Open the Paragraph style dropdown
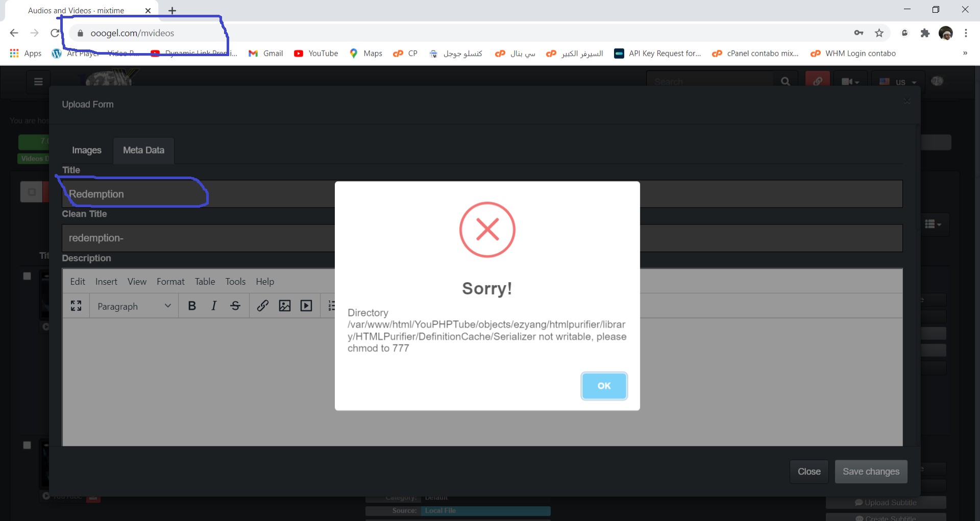980x521 pixels. point(133,306)
